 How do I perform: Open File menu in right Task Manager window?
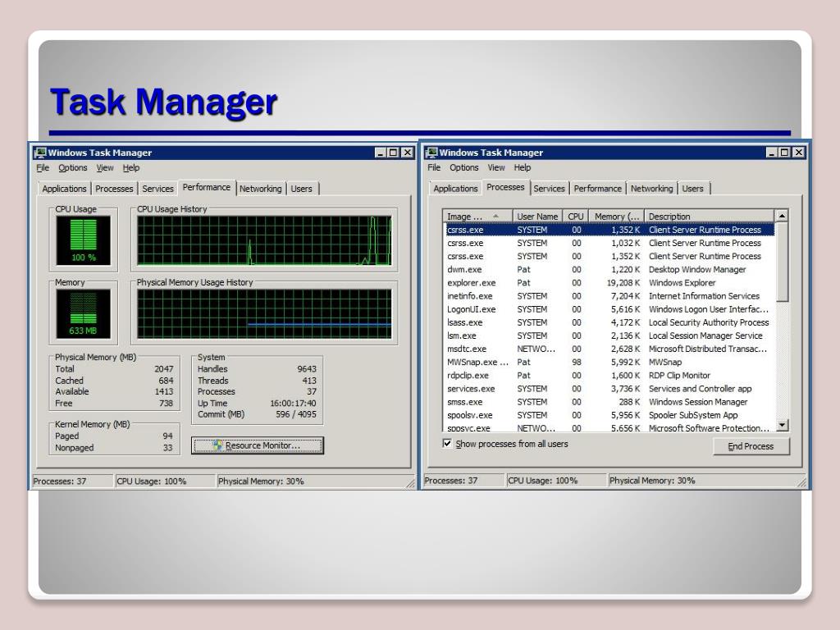pos(434,167)
